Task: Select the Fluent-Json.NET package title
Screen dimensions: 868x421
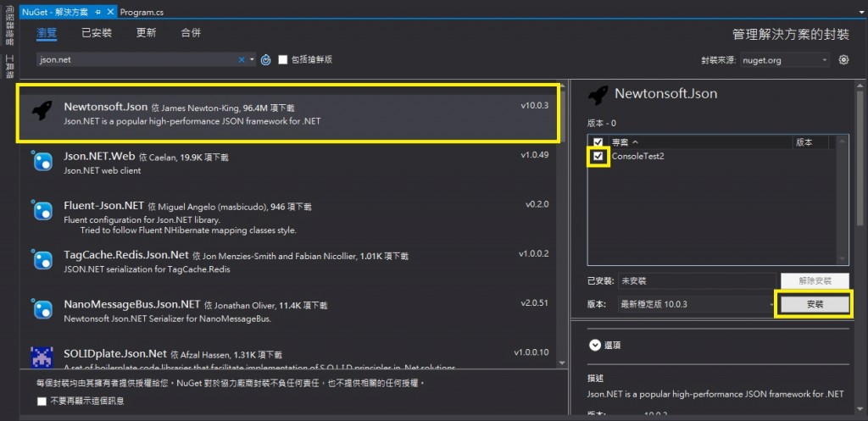Action: point(104,205)
